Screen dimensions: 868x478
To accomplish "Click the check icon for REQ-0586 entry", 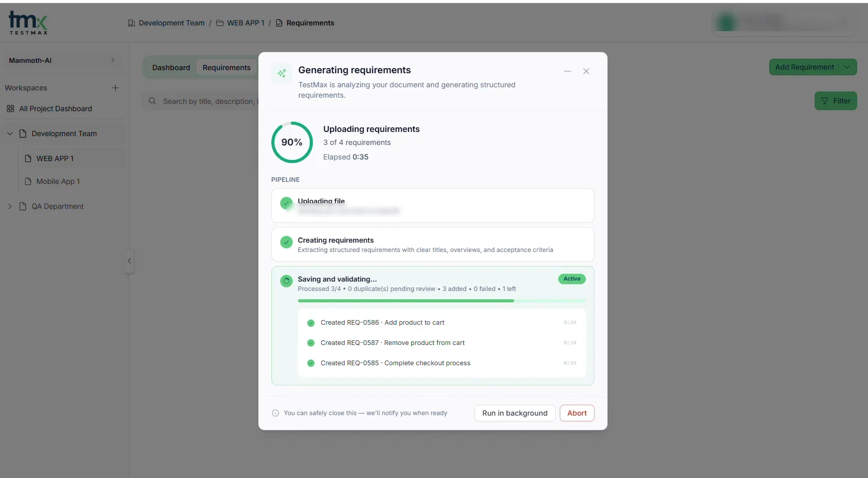I will [311, 323].
